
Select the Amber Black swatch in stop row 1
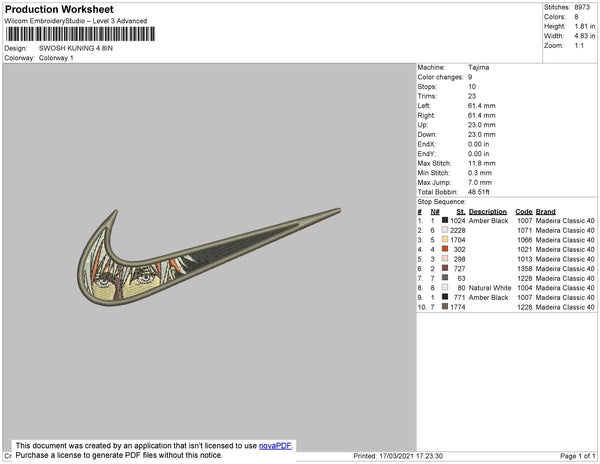click(x=445, y=220)
